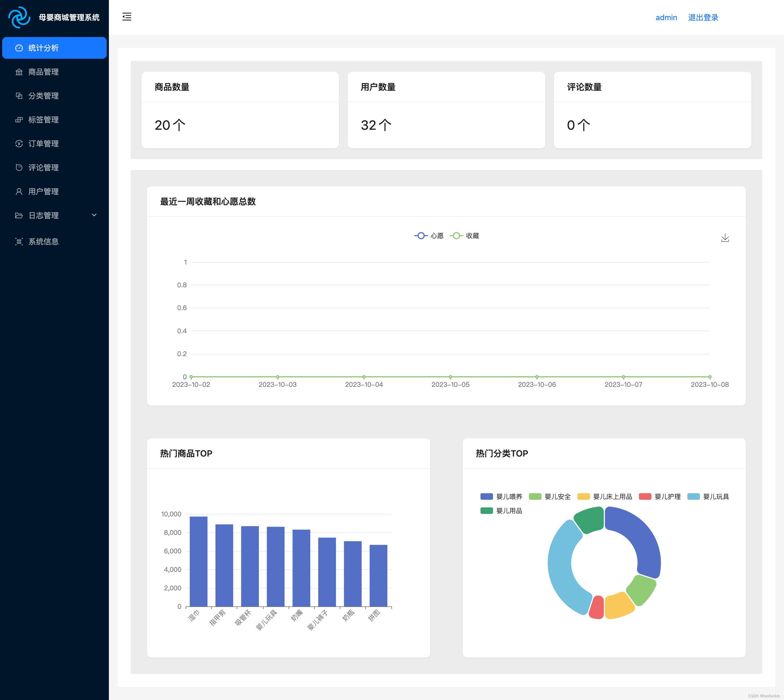Expand the 日志管理 menu item

[44, 215]
